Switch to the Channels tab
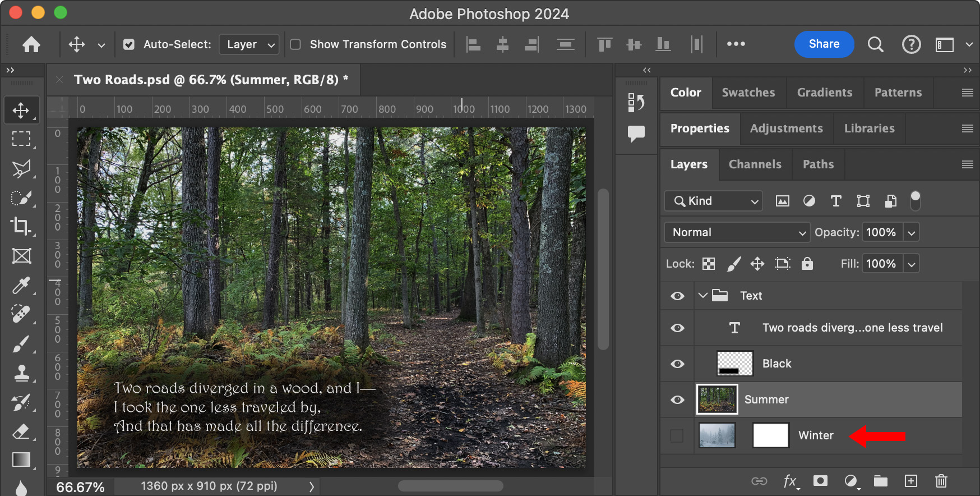980x496 pixels. [755, 164]
